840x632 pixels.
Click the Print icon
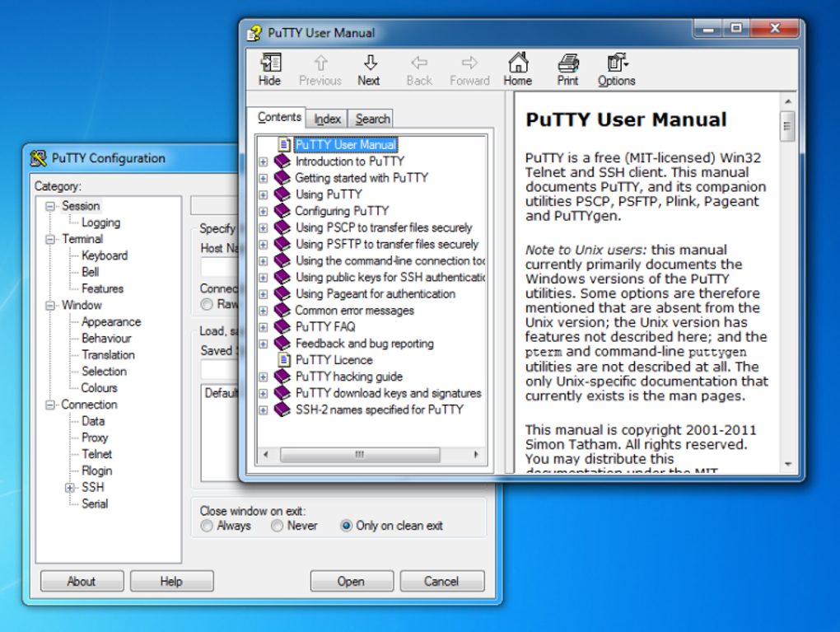tap(568, 63)
